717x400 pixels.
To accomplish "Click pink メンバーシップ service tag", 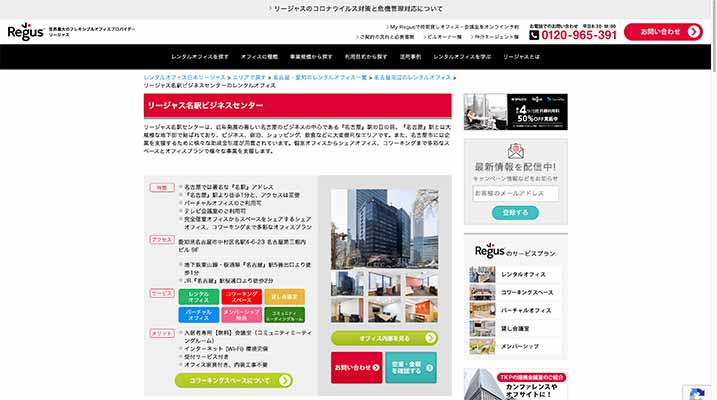I will 241,315.
